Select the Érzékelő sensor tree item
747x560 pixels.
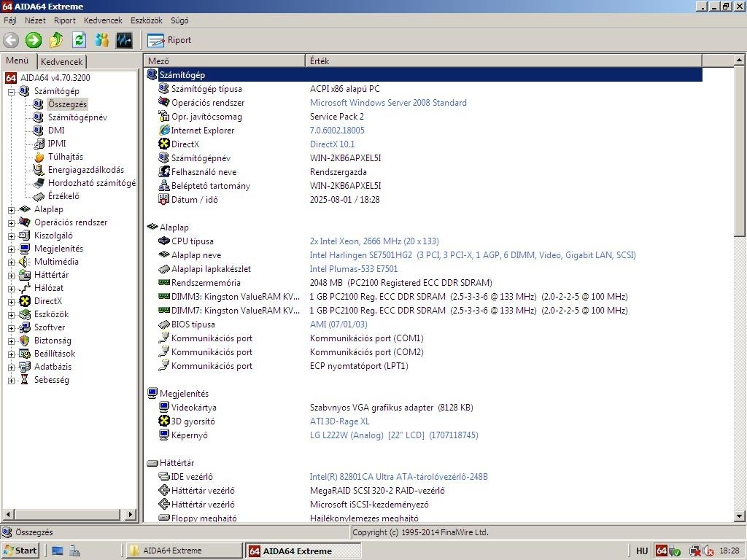tap(63, 195)
